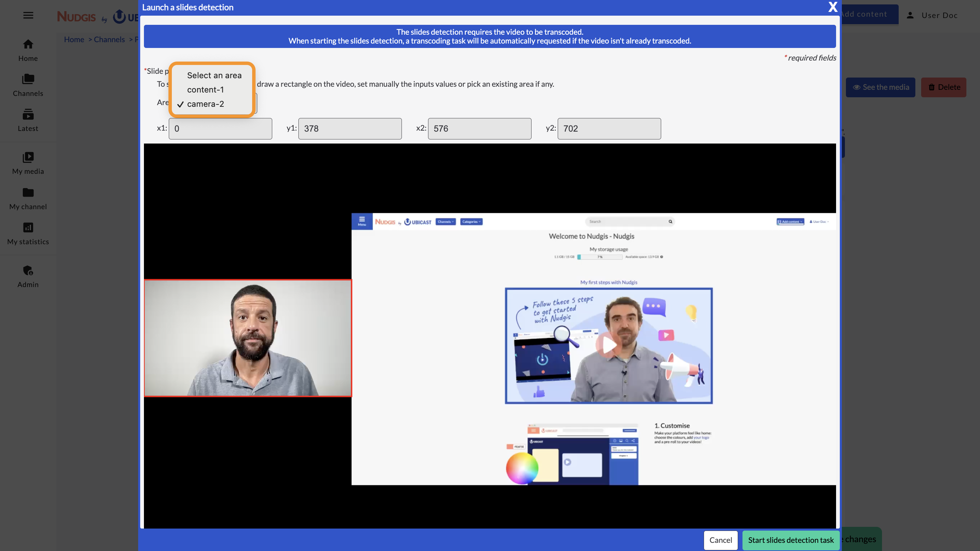Screen dimensions: 980x551
Task: Click the Search box inside the video preview
Action: 630,221
